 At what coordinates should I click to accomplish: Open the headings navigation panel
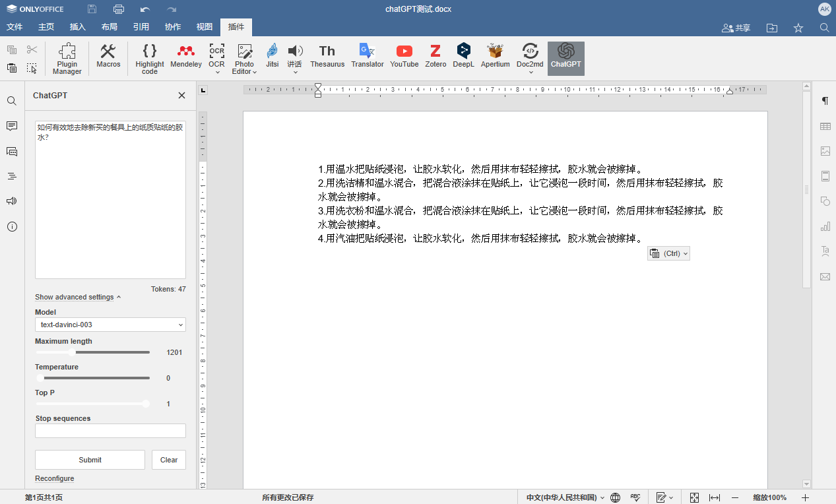click(12, 176)
